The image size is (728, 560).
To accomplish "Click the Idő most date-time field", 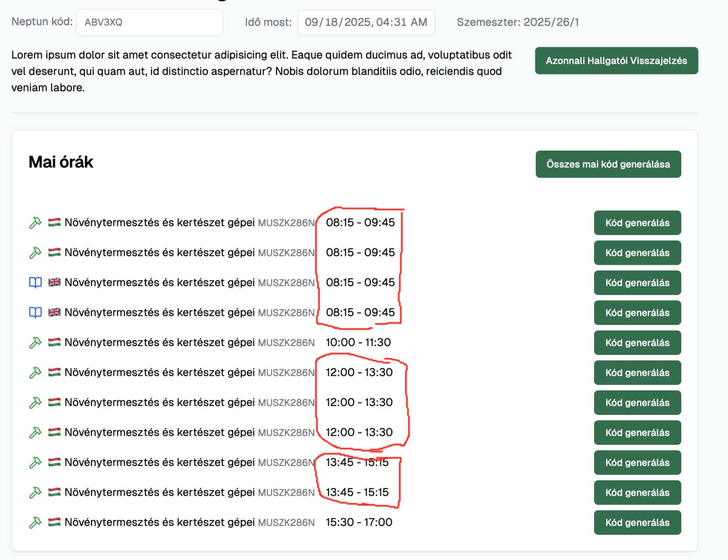I will click(x=366, y=22).
